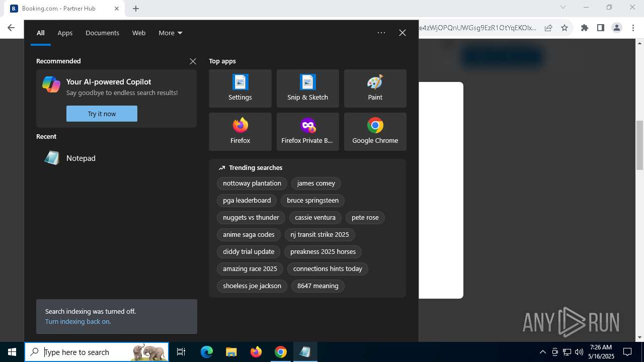The image size is (644, 362).
Task: Open Firefox from the taskbar
Action: pos(256,352)
